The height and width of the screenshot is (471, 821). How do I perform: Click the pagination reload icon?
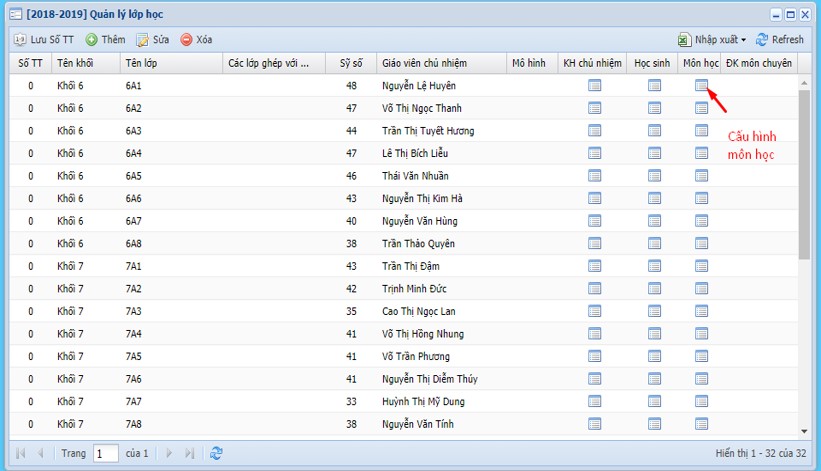216,453
